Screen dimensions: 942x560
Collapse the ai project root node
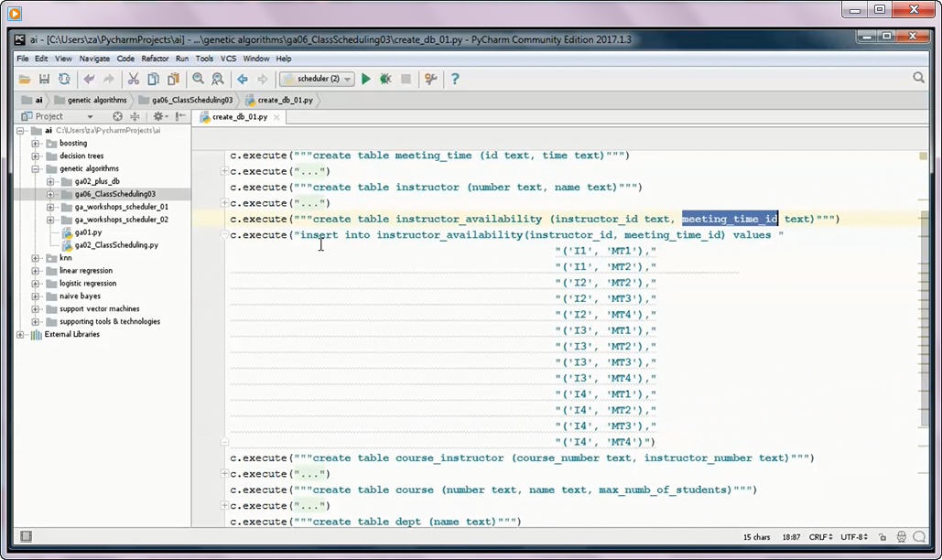pos(20,130)
